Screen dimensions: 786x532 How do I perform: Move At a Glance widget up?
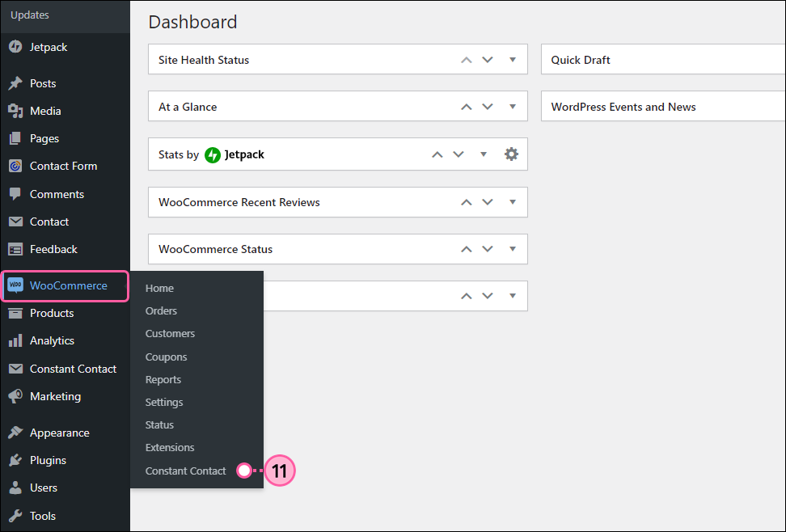[467, 106]
